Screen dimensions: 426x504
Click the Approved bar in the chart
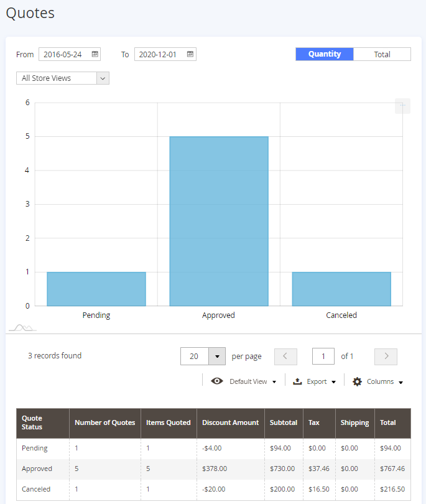[219, 221]
